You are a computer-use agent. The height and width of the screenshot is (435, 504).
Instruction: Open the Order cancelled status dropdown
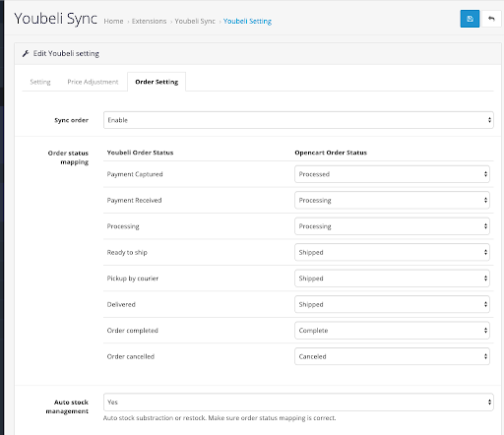coord(392,356)
